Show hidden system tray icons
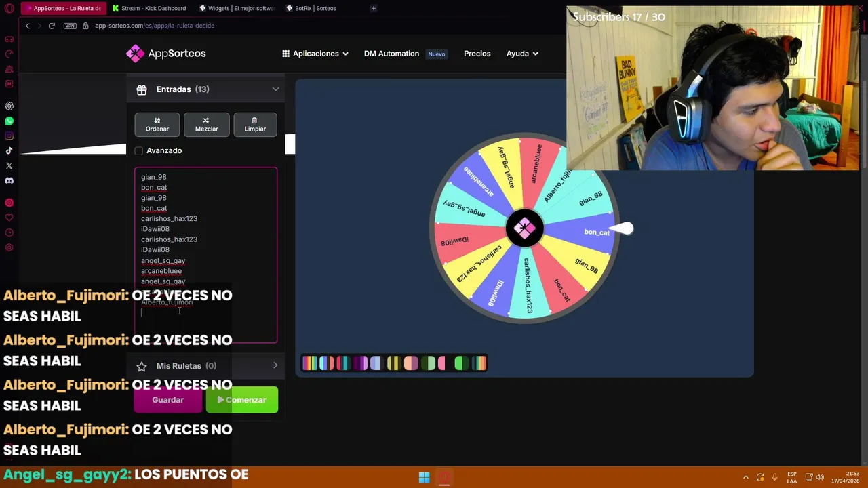Image resolution: width=868 pixels, height=488 pixels. 746,477
